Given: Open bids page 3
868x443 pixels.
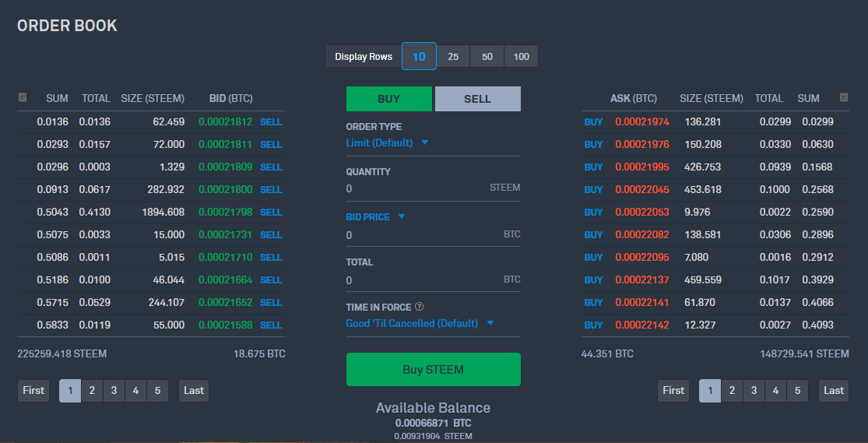Looking at the screenshot, I should tap(114, 390).
